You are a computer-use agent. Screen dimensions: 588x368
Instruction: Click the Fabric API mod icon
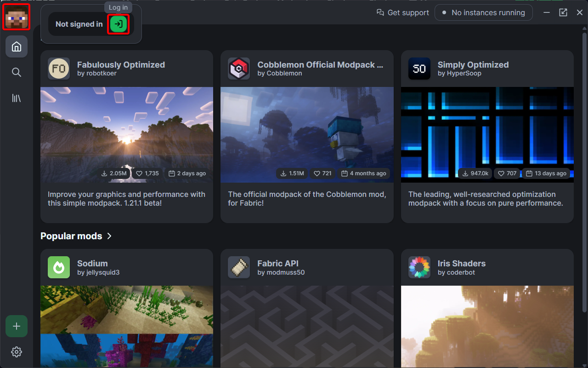click(x=239, y=267)
